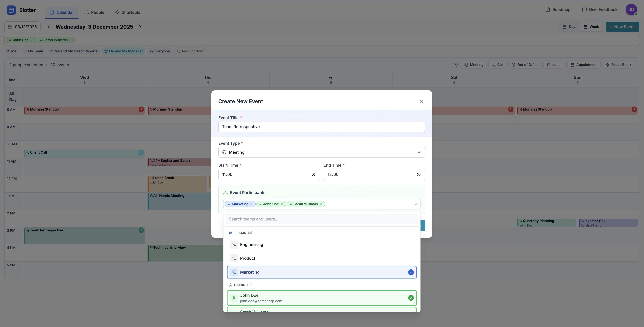Deselect the Marketing team option
Screen dimensions: 644x327
click(x=322, y=272)
